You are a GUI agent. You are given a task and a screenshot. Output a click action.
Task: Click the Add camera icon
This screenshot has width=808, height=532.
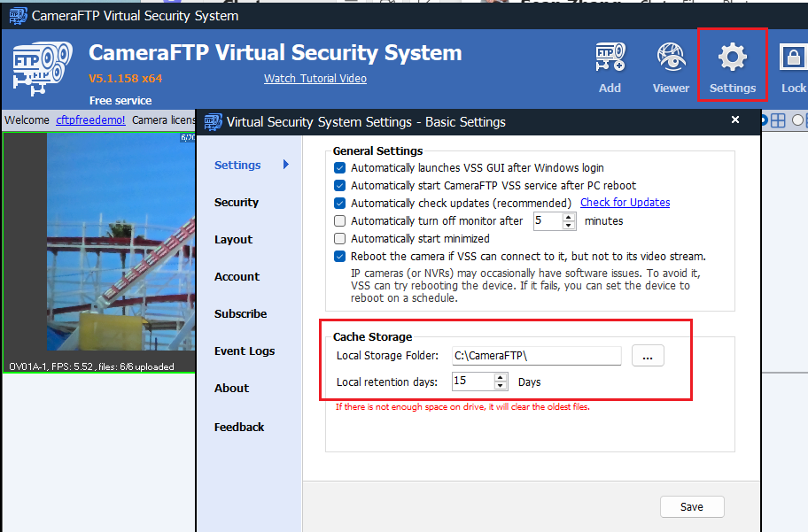(610, 59)
